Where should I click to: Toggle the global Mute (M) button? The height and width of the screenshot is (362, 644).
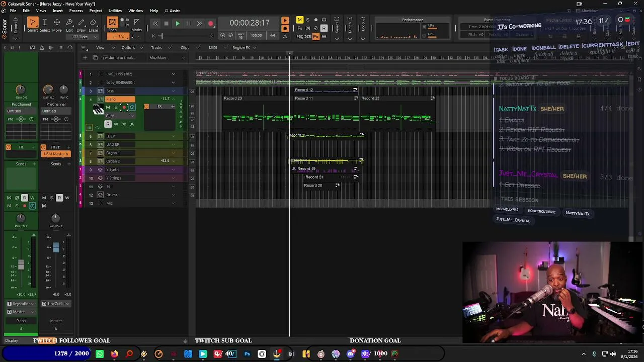point(299,20)
